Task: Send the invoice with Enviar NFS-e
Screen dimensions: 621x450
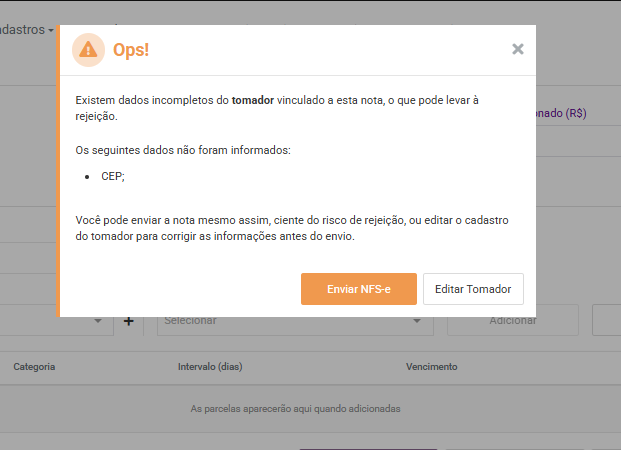Action: [x=359, y=289]
